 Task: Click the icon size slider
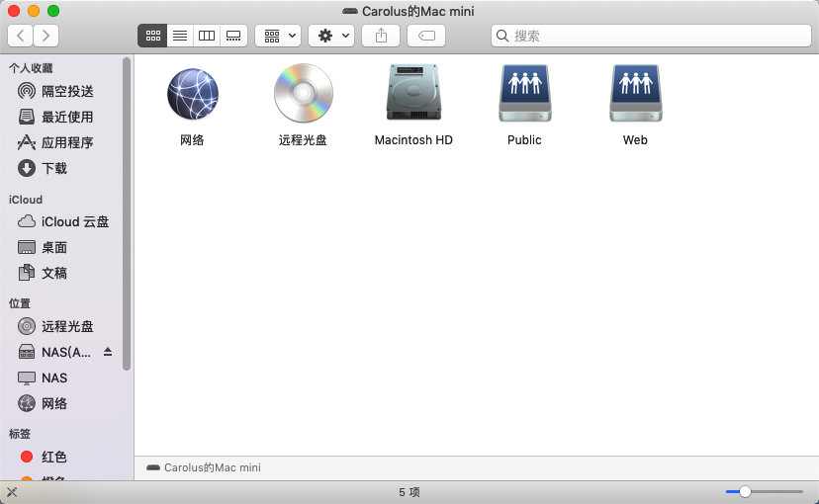click(x=763, y=491)
